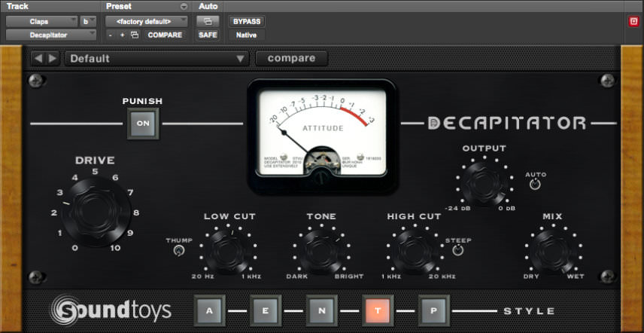Click the LOW CUT knob
The width and height of the screenshot is (644, 333).
coord(229,252)
